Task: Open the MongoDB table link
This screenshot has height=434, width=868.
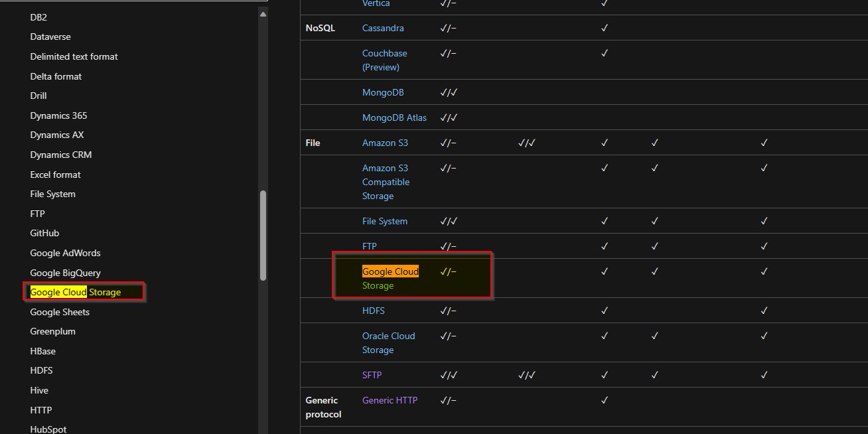Action: [x=383, y=92]
